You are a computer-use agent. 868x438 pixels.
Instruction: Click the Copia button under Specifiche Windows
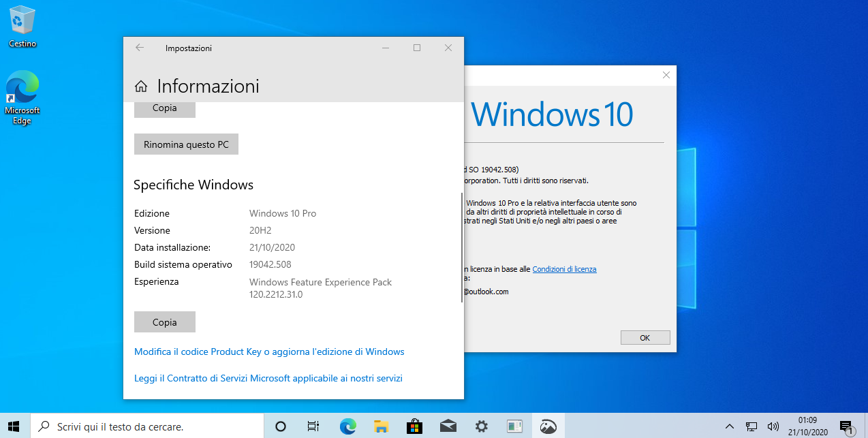(x=165, y=322)
